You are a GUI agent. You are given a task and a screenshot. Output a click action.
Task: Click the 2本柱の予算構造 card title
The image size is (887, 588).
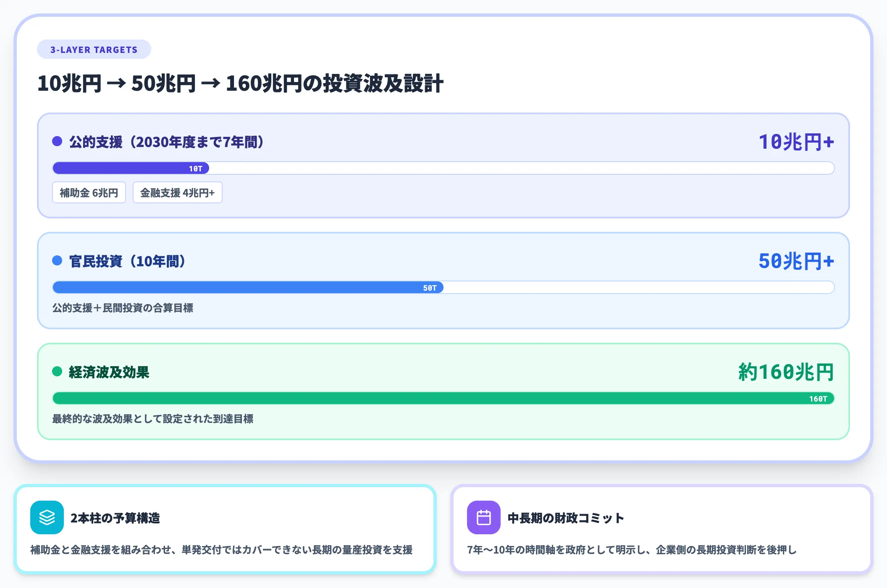pos(115,518)
